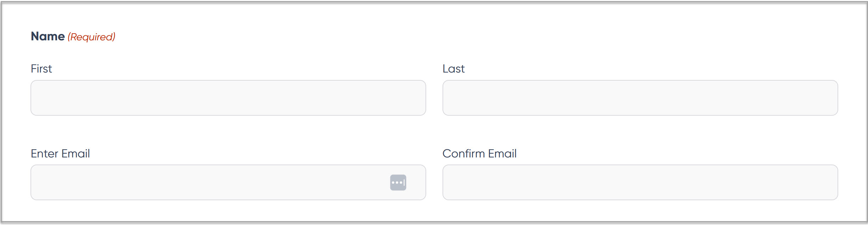This screenshot has height=225, width=868.
Task: Select the first name entry box
Action: point(228,98)
